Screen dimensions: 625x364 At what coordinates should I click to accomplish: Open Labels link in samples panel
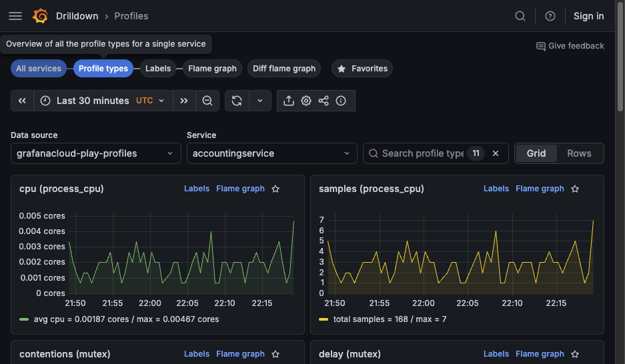coord(496,189)
